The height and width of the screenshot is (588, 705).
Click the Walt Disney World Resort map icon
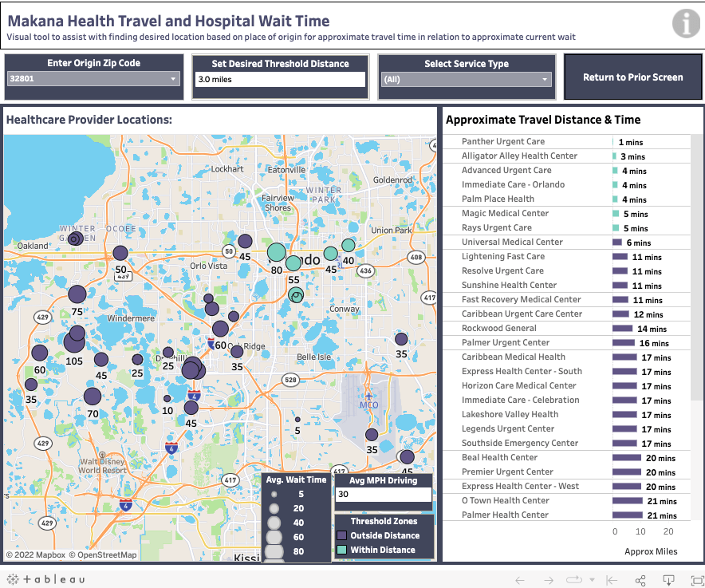point(103,455)
